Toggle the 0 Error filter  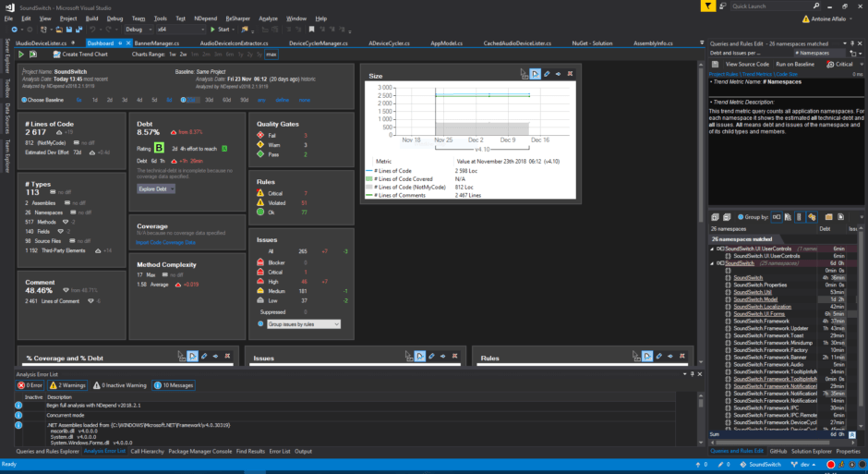coord(30,385)
